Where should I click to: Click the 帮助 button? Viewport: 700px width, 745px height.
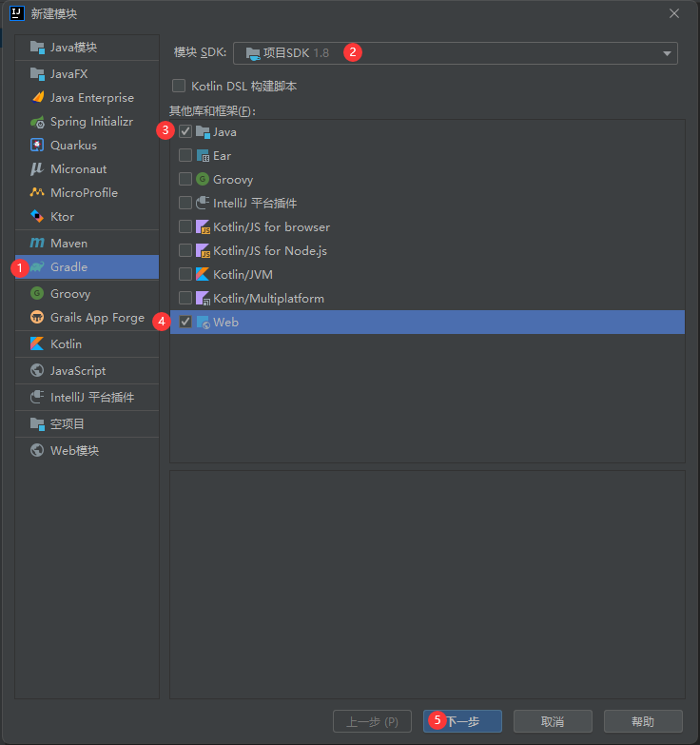[643, 721]
